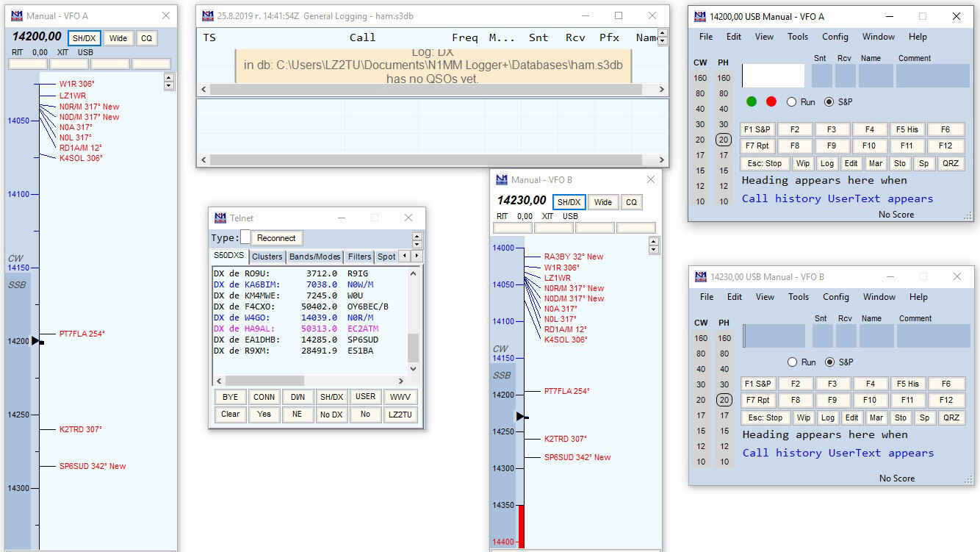This screenshot has height=552, width=980.
Task: Click the N1MM icon in General Logging title bar
Action: tap(207, 15)
